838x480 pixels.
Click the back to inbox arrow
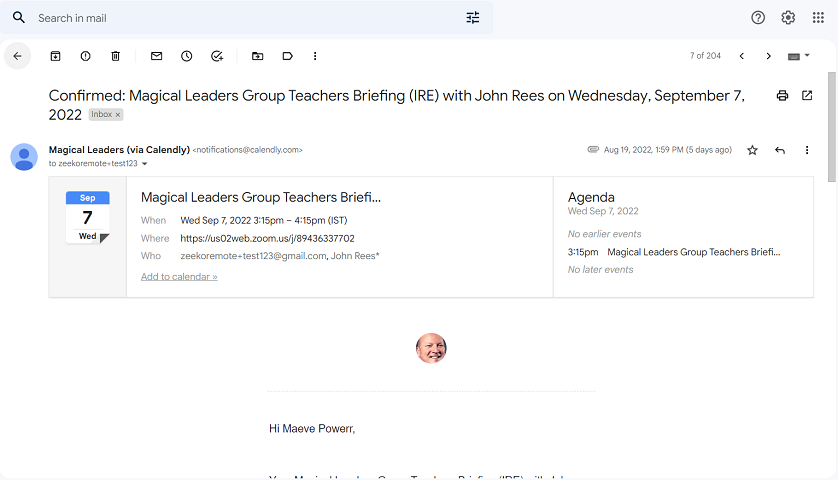[x=18, y=56]
